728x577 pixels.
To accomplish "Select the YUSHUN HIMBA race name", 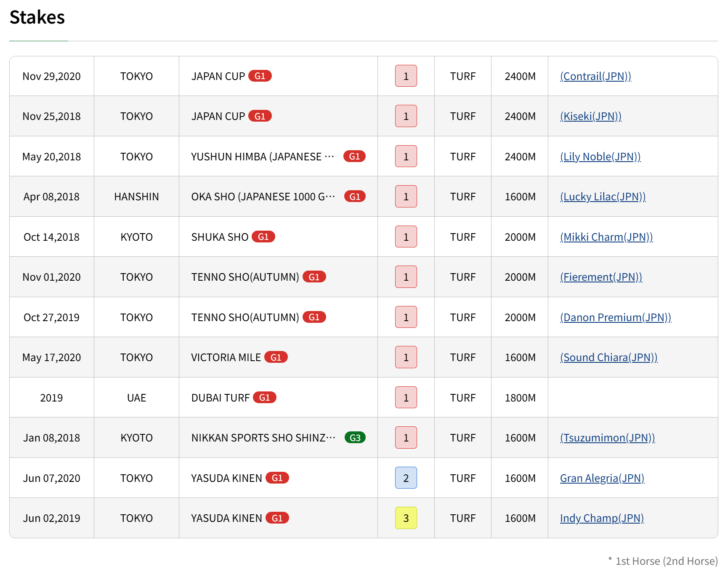I will 263,157.
